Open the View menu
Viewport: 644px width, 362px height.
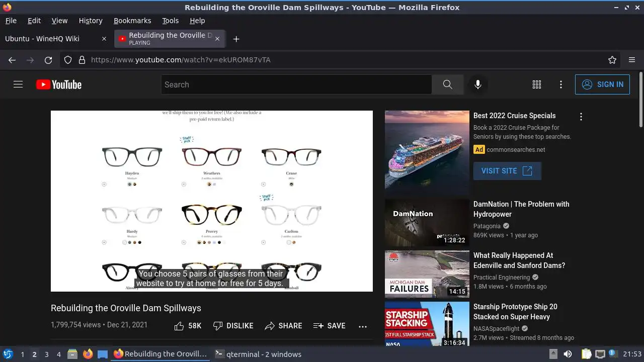[59, 21]
